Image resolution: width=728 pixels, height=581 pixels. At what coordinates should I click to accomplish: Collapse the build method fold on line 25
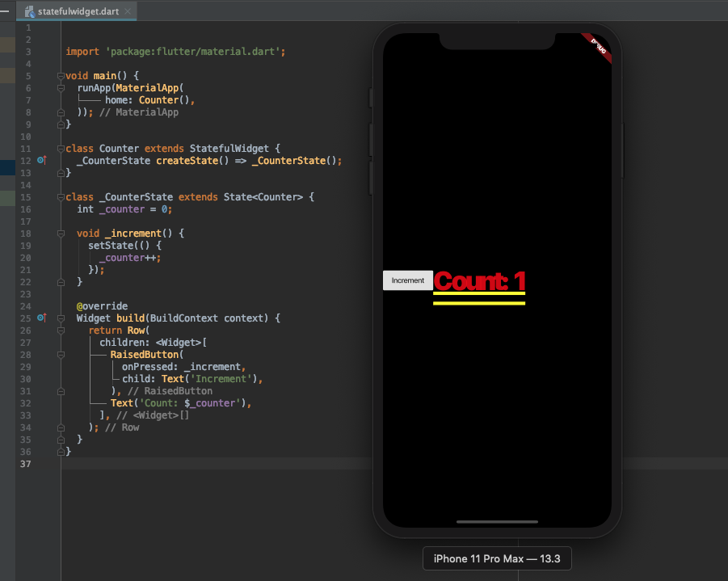[x=61, y=318]
